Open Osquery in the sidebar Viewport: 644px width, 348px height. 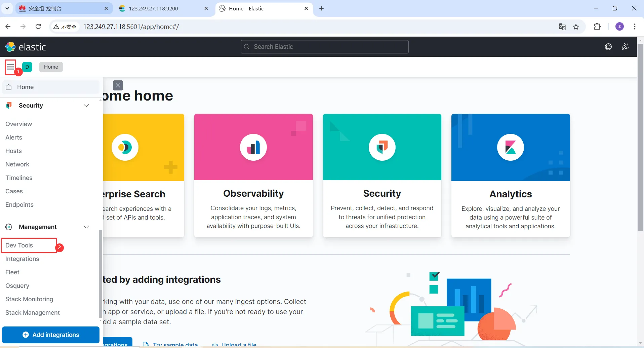[17, 286]
